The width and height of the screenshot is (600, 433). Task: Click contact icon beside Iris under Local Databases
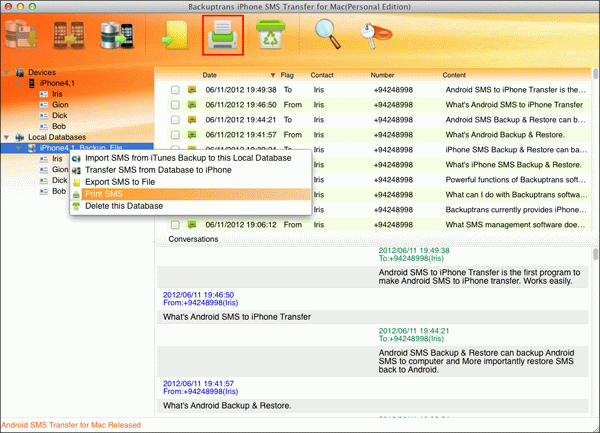[44, 159]
